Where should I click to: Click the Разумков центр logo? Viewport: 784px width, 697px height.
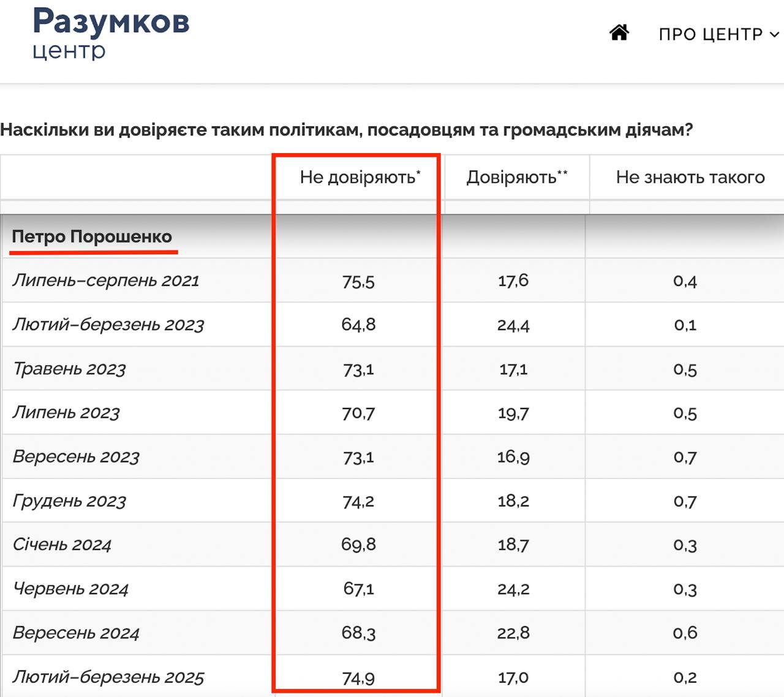click(111, 33)
